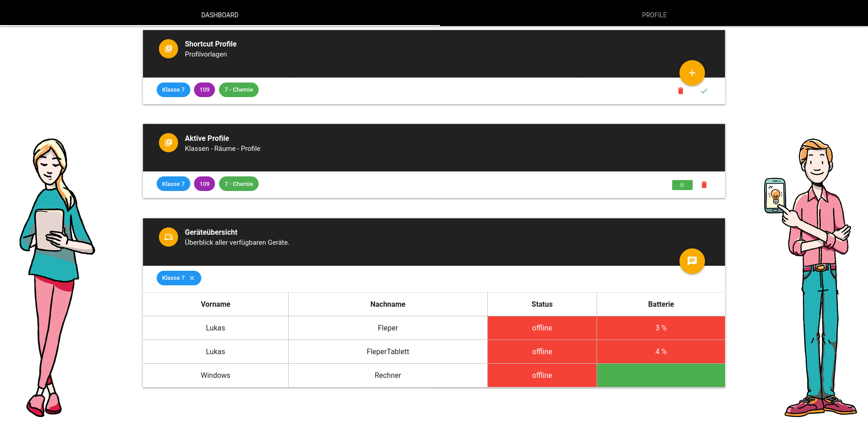The width and height of the screenshot is (868, 428).
Task: Switch to the DASHBOARD tab
Action: (220, 15)
